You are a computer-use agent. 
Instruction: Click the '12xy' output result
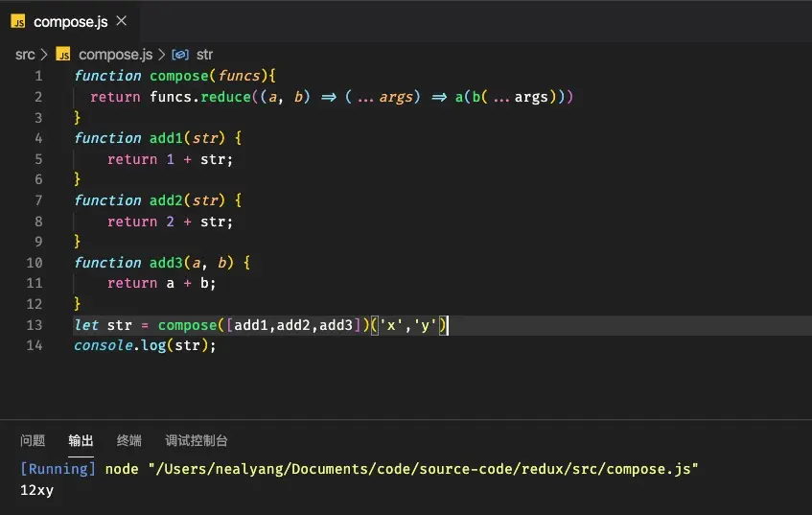coord(36,490)
